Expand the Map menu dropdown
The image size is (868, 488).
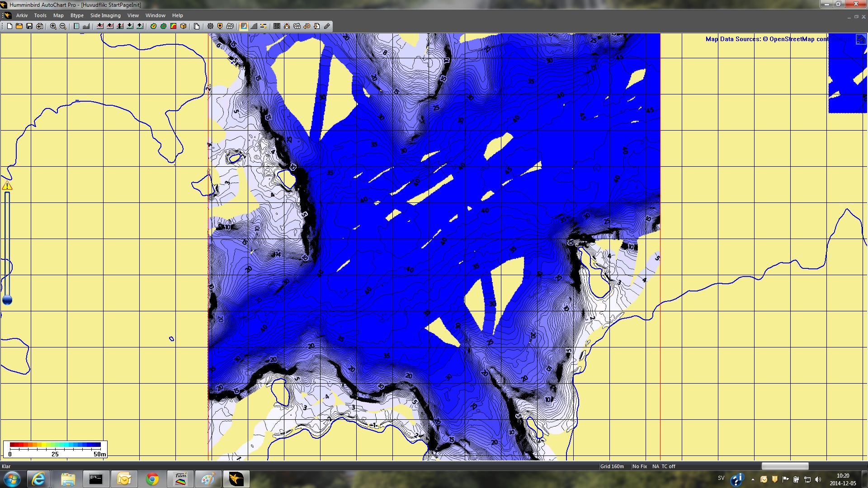coord(58,15)
